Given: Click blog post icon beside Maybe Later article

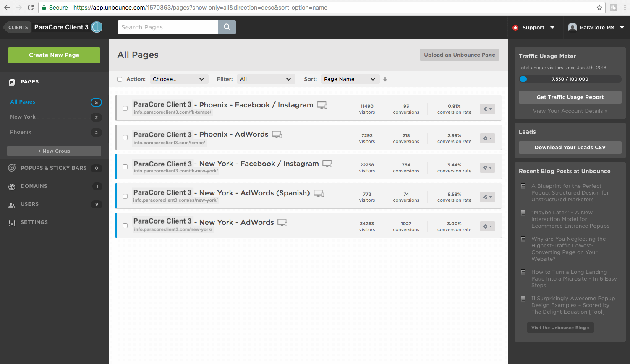Looking at the screenshot, I should click(523, 213).
